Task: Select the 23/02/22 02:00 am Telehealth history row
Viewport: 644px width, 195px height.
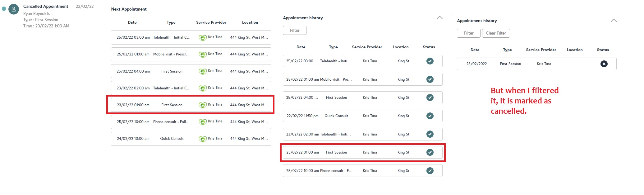Action: pos(362,134)
